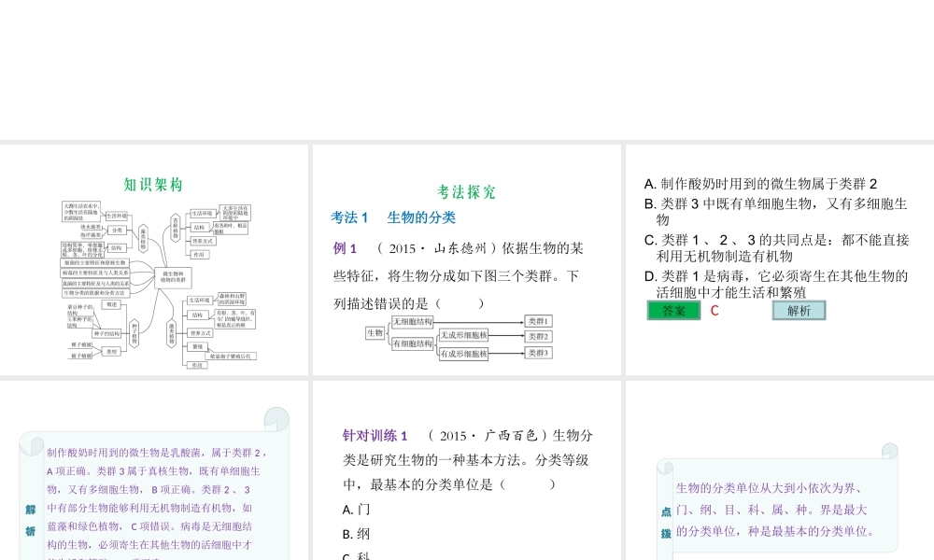Click the 解析 scroll side label
Image resolution: width=934 pixels, height=560 pixels.
tap(30, 519)
